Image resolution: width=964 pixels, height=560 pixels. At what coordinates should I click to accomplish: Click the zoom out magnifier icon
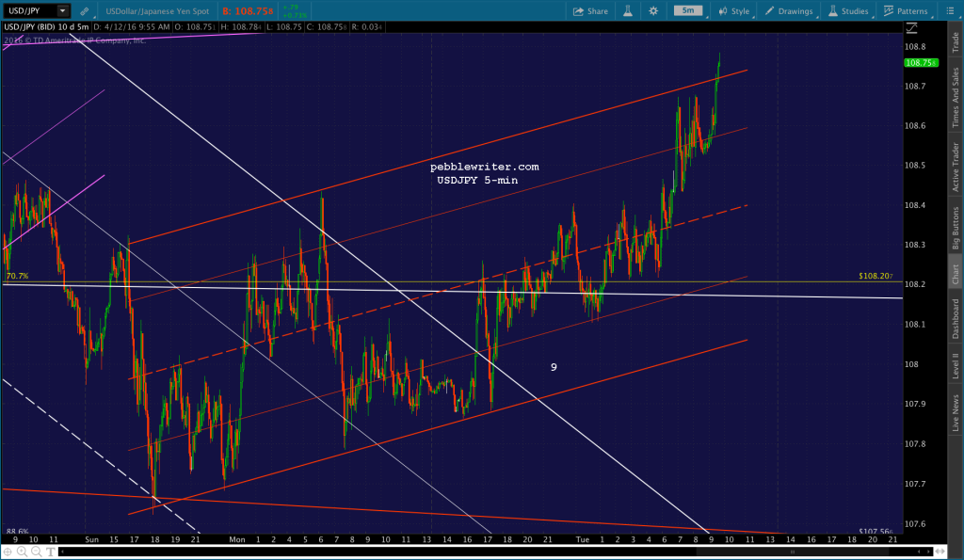coord(36,552)
